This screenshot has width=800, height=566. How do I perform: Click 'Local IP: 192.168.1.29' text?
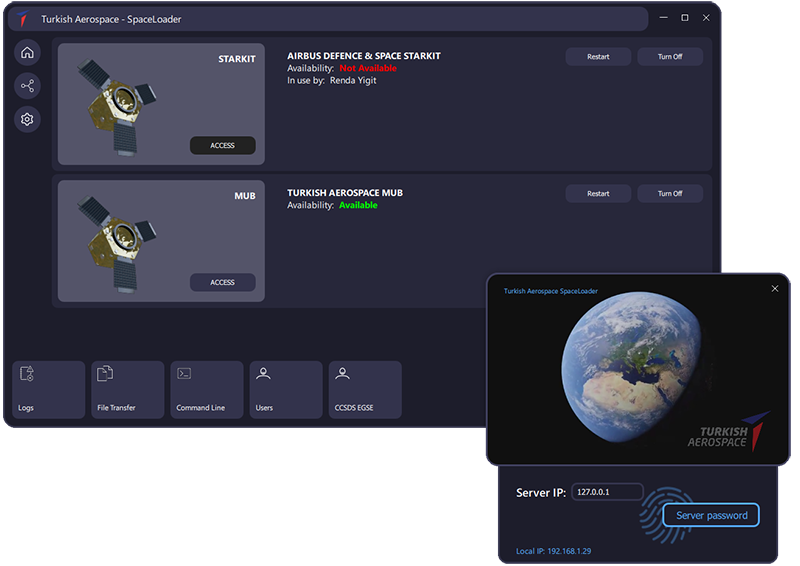[x=553, y=551]
